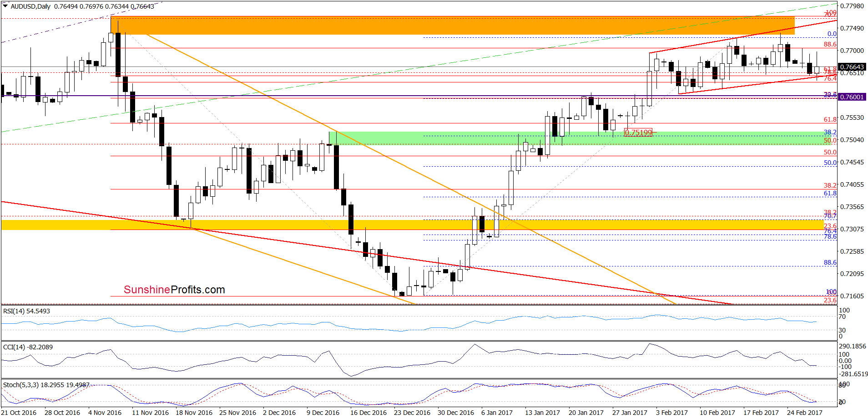Click the 28 Oct 2016 date label
Viewport: 868px width, 419px height.
pyautogui.click(x=62, y=413)
